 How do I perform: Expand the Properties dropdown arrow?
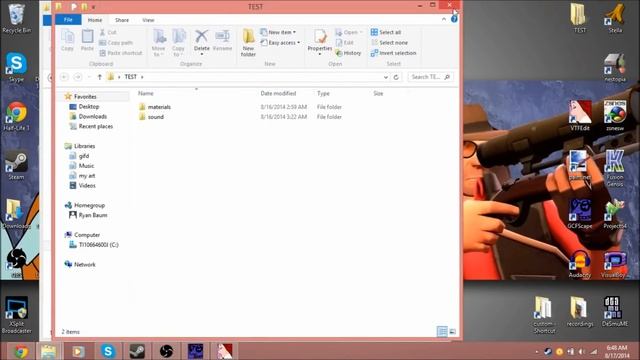(x=320, y=54)
